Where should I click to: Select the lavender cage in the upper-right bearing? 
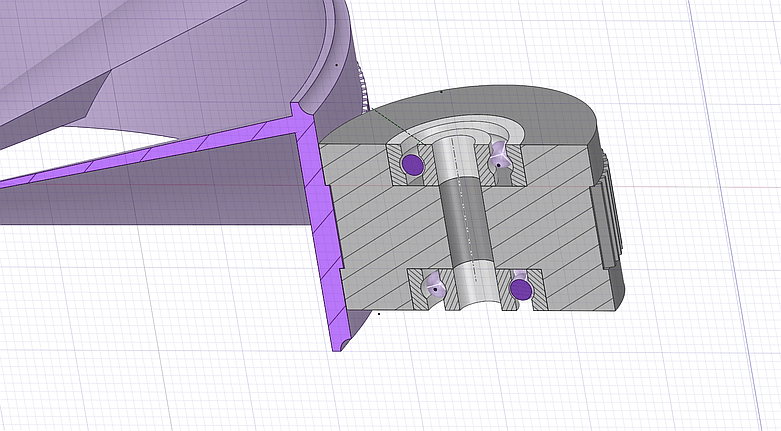[x=500, y=157]
